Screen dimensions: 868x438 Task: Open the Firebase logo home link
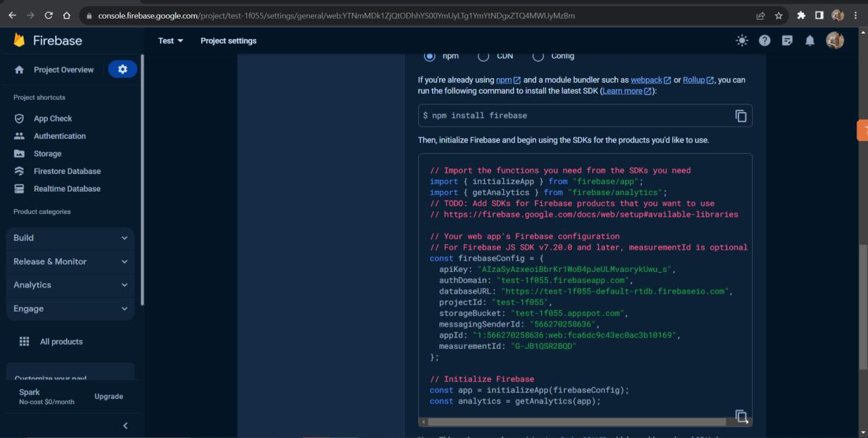pyautogui.click(x=48, y=40)
